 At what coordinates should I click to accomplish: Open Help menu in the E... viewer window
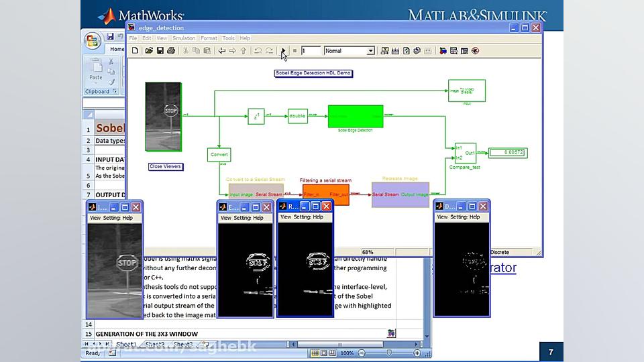click(x=258, y=218)
